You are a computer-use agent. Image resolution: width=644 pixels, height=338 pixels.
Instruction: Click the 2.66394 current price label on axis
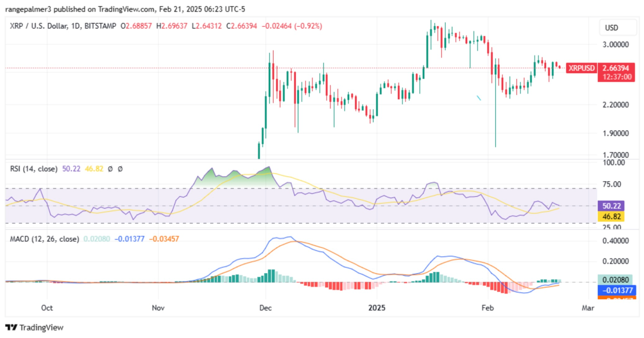616,68
